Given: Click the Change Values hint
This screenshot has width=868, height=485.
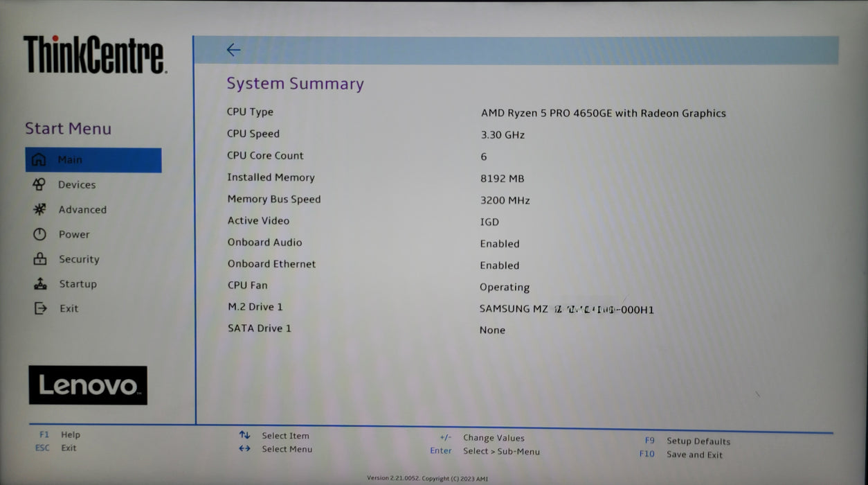Looking at the screenshot, I should (x=482, y=438).
